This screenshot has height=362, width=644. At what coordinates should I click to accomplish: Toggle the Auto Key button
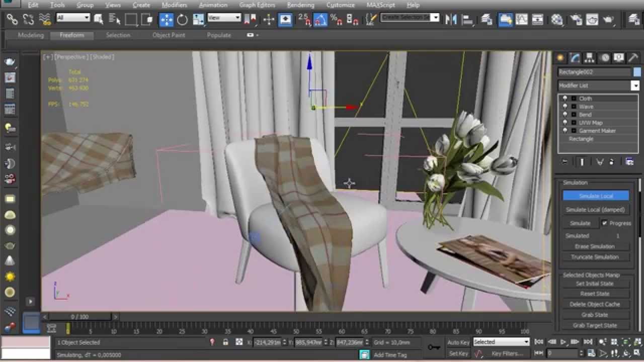[x=458, y=342]
